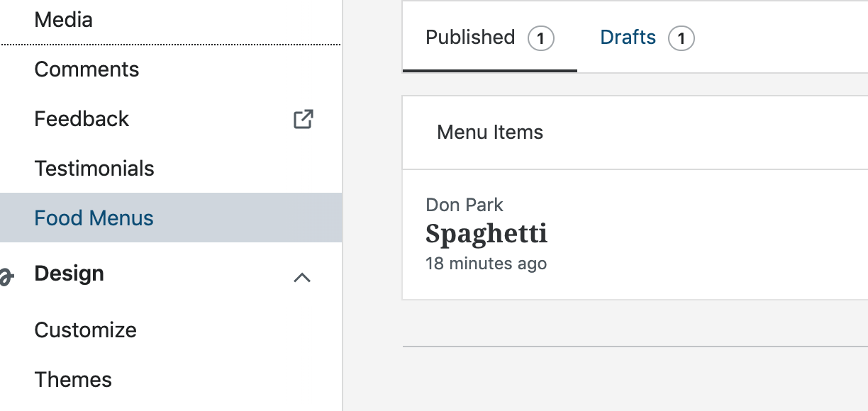Open the Comments sidebar item
This screenshot has width=868, height=411.
click(87, 69)
